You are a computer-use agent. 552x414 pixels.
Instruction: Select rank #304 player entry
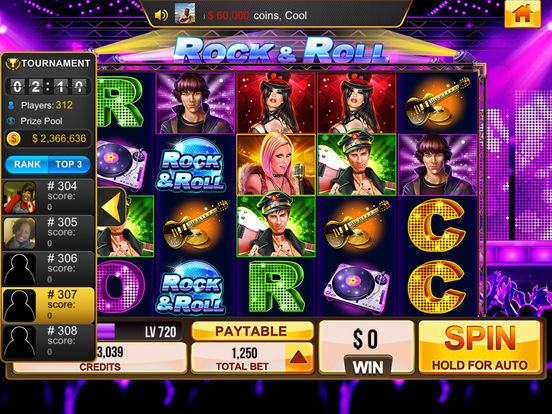point(48,197)
